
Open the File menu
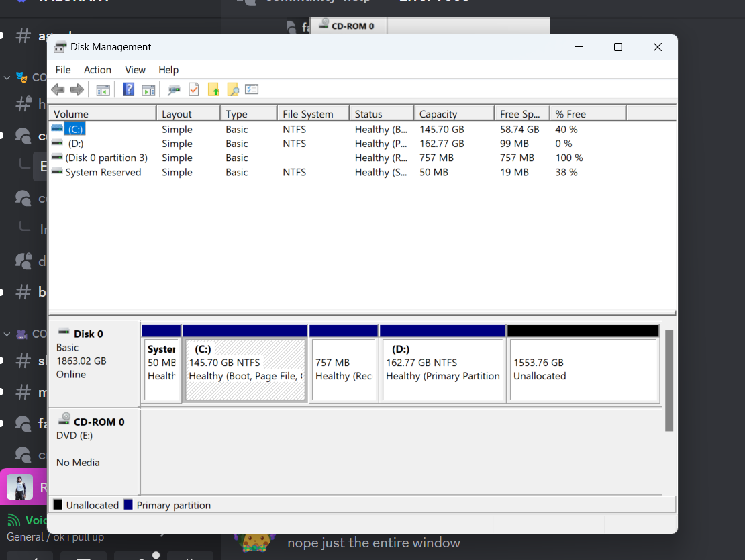pyautogui.click(x=63, y=70)
